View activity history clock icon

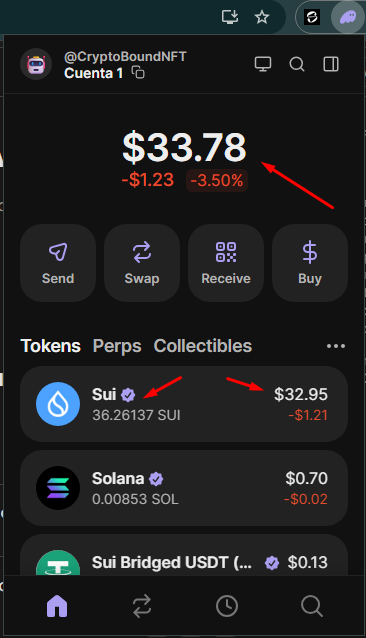227,606
